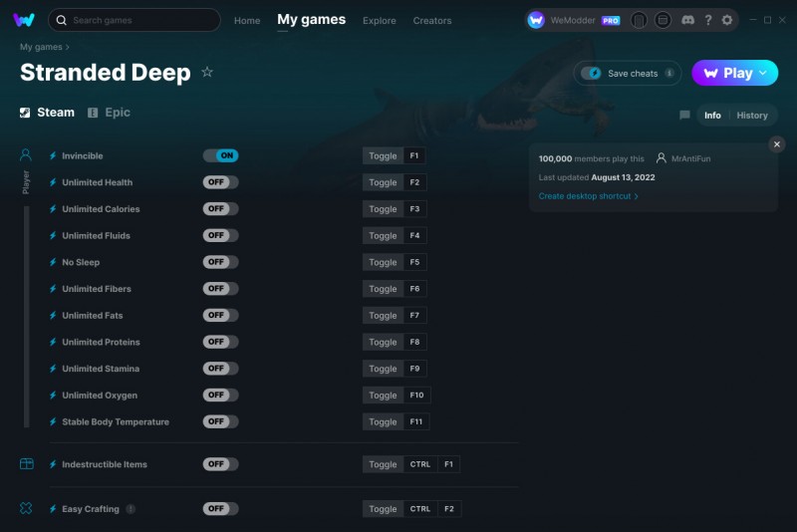Enable the Unlimited Oxygen toggle
This screenshot has height=532, width=797.
(220, 395)
